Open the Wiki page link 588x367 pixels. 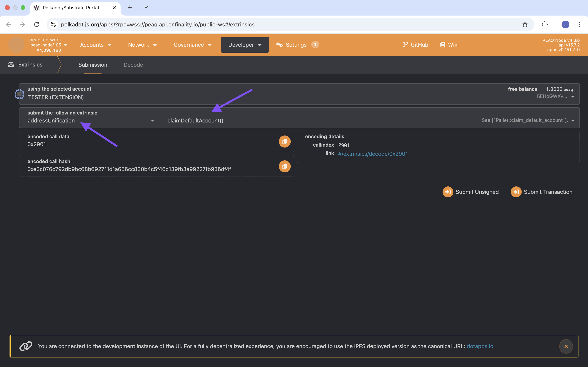coord(449,45)
